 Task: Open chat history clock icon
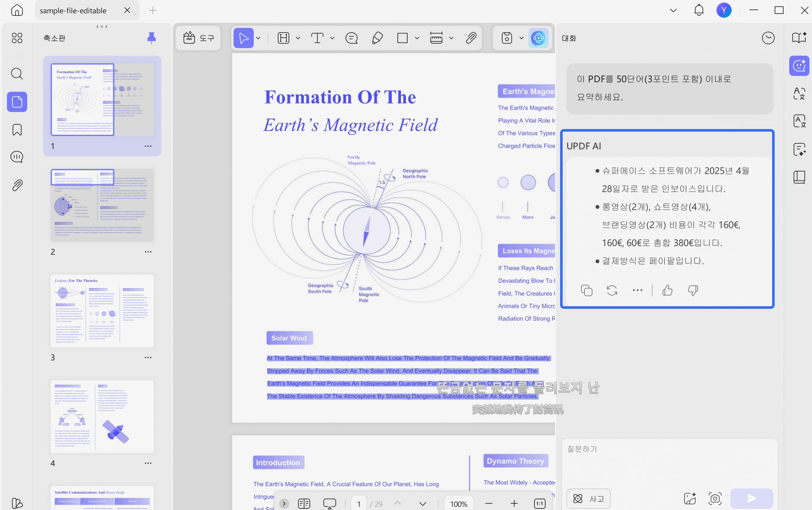[x=768, y=38]
